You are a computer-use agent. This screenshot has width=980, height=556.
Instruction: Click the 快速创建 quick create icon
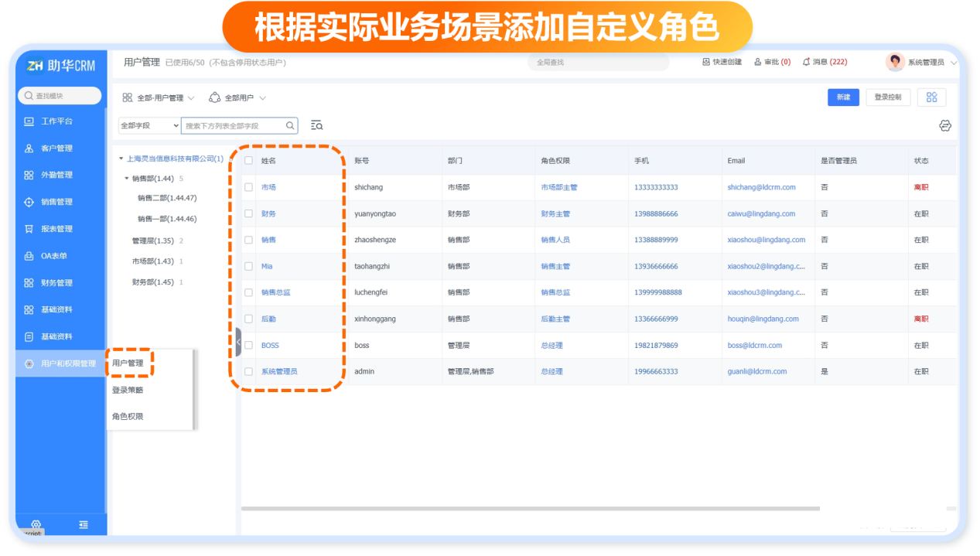tap(705, 62)
